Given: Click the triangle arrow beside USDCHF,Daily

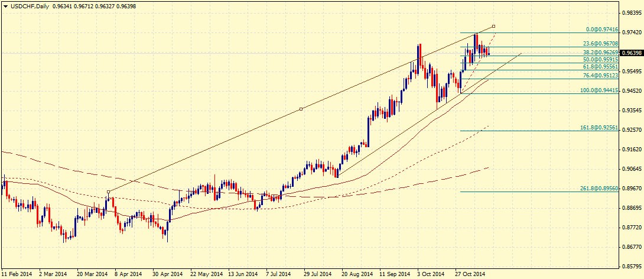Looking at the screenshot, I should coord(5,6).
